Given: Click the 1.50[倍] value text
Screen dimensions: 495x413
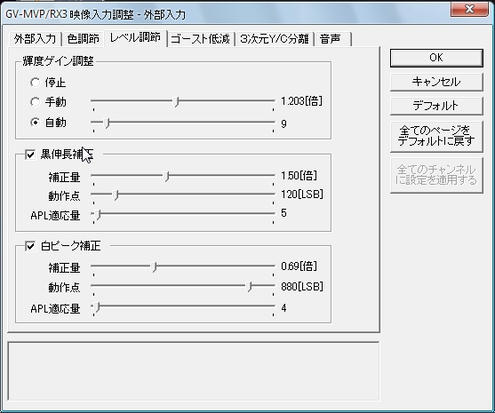Looking at the screenshot, I should pos(299,175).
